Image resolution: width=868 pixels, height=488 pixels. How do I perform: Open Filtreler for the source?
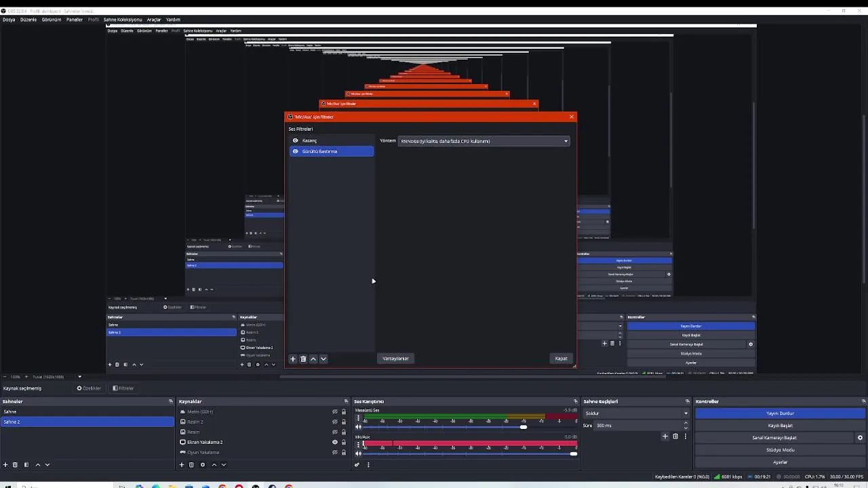[123, 388]
